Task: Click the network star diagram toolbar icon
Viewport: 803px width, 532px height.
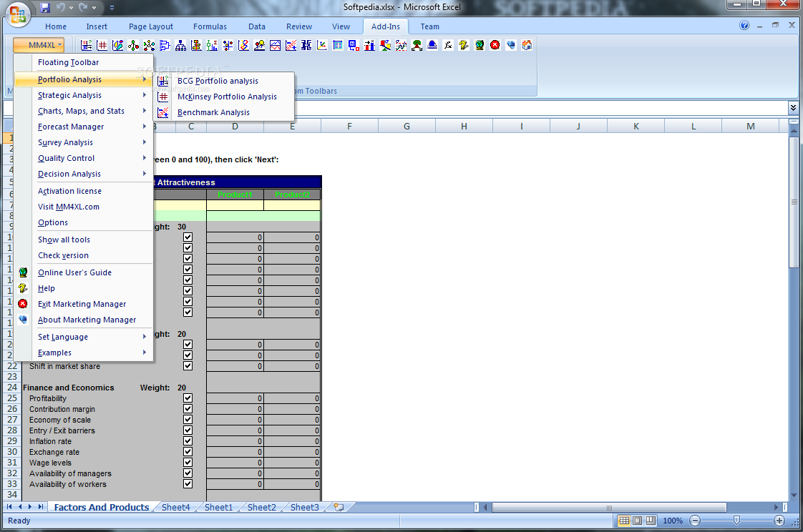Action: tap(149, 46)
